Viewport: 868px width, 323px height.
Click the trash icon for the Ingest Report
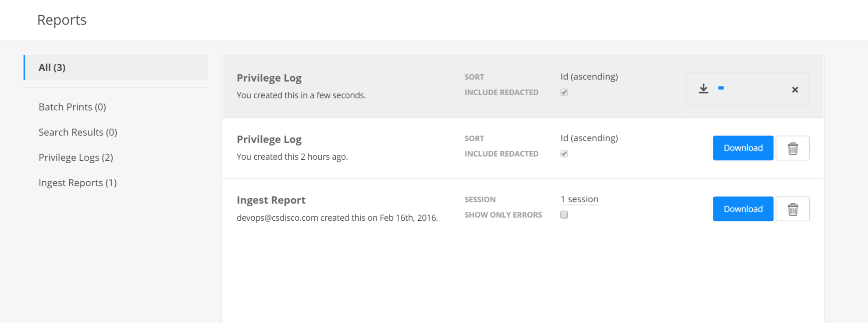point(793,209)
